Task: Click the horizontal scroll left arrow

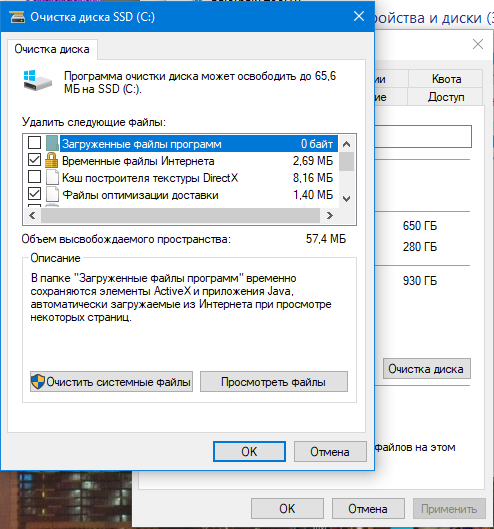Action: [x=32, y=215]
